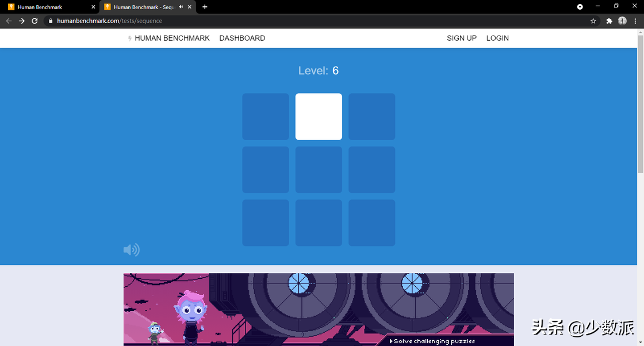This screenshot has height=346, width=644.
Task: Open the browser extensions puzzle icon
Action: tap(609, 21)
